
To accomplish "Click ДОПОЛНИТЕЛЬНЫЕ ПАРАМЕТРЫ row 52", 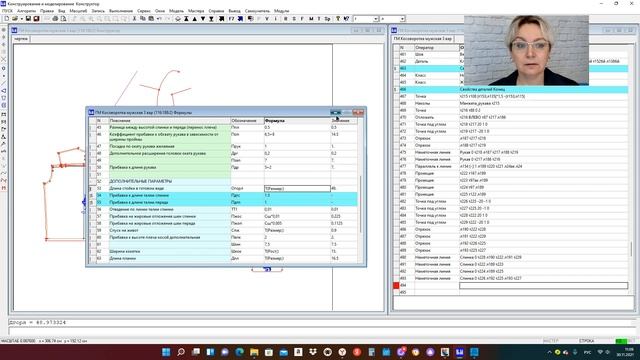I will click(x=224, y=181).
